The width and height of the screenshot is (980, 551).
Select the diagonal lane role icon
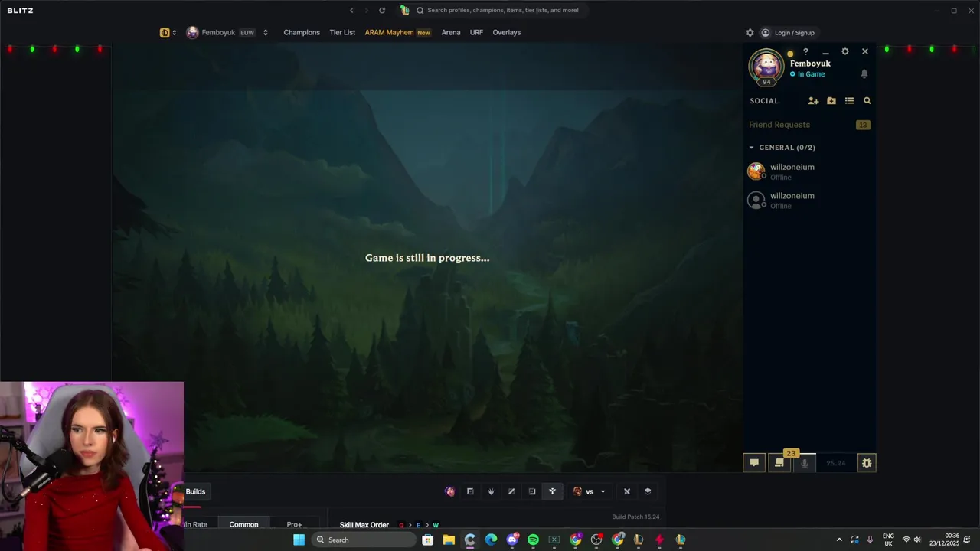click(x=511, y=491)
